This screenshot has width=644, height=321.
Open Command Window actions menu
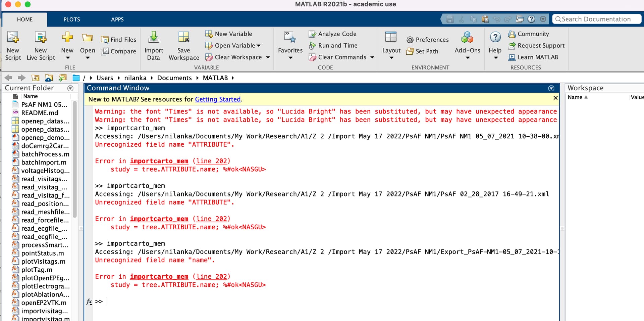[x=551, y=88]
